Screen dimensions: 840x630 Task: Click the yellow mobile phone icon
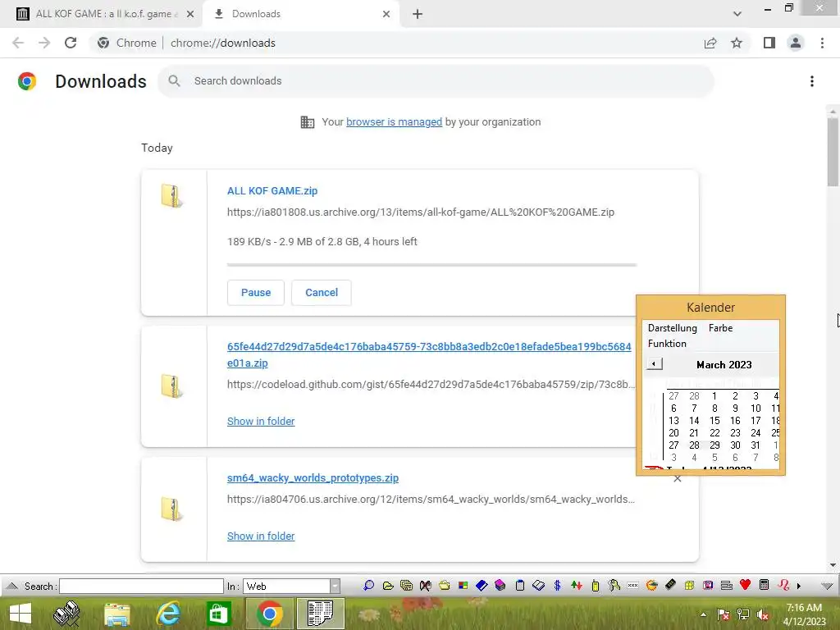coord(596,586)
